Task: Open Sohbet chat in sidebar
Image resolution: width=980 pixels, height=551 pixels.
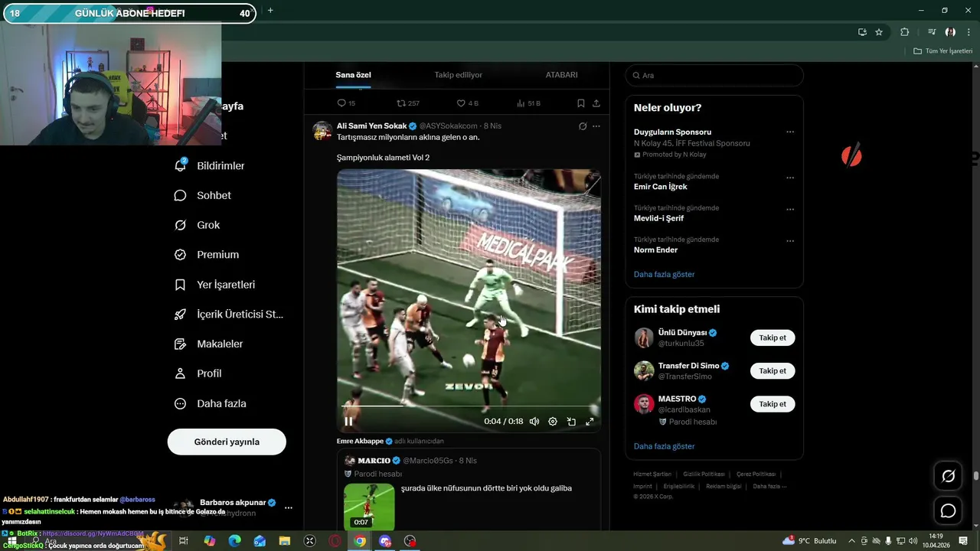Action: point(203,195)
